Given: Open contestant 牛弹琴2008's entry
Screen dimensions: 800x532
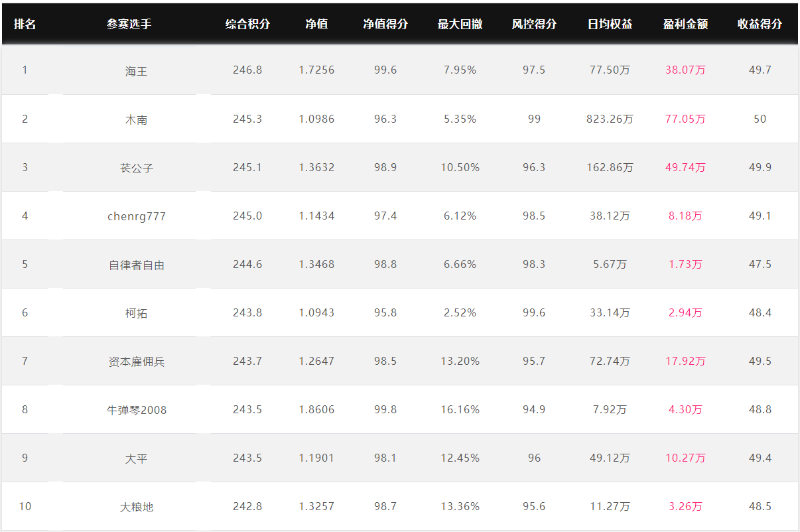Looking at the screenshot, I should pos(136,410).
